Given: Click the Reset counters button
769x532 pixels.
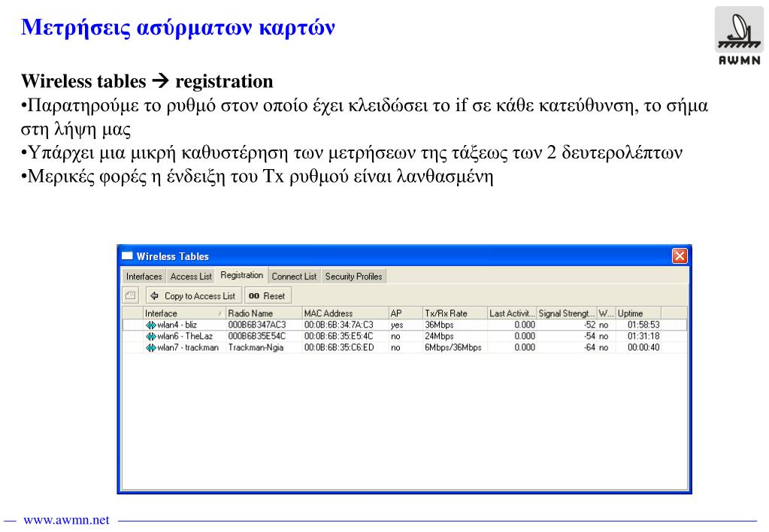Looking at the screenshot, I should pos(268,295).
